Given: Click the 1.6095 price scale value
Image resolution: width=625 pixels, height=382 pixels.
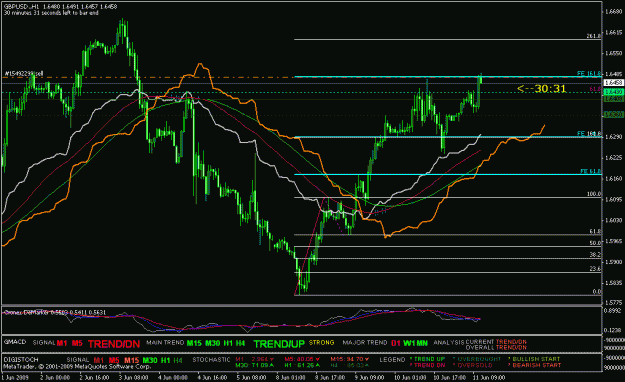Looking at the screenshot, I should (614, 199).
